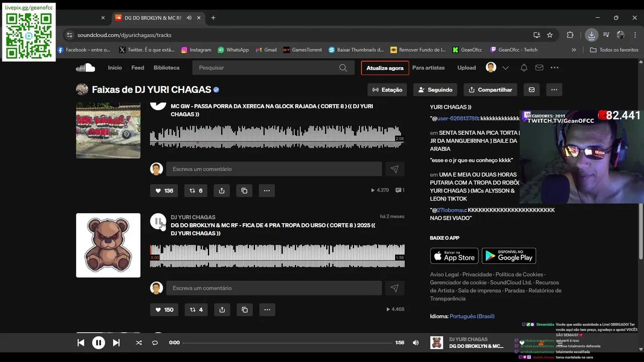
Task: Open the teddy bear track artwork
Action: tap(108, 245)
